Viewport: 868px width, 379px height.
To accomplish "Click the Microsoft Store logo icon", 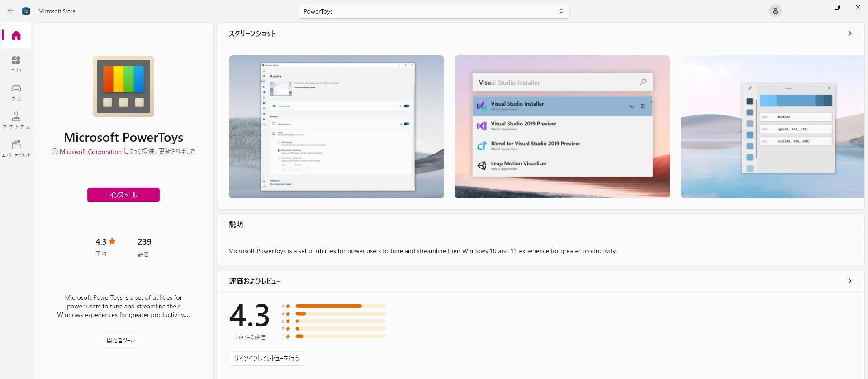I will click(x=26, y=11).
